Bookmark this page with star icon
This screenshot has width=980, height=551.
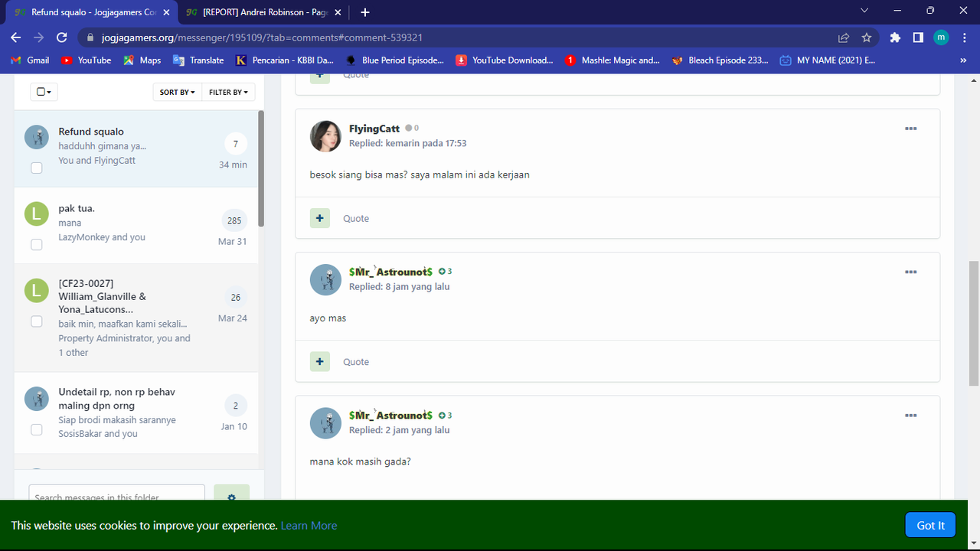point(867,37)
